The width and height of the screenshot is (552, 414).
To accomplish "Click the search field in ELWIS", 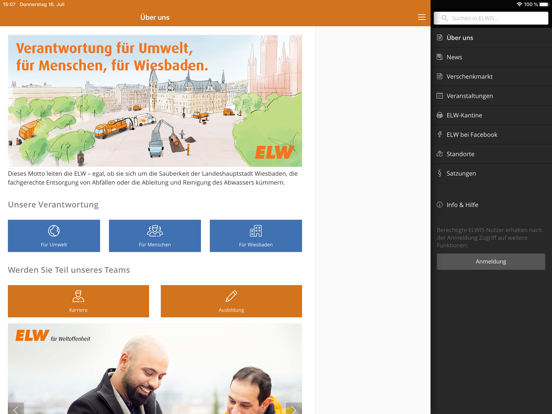I will (x=491, y=18).
